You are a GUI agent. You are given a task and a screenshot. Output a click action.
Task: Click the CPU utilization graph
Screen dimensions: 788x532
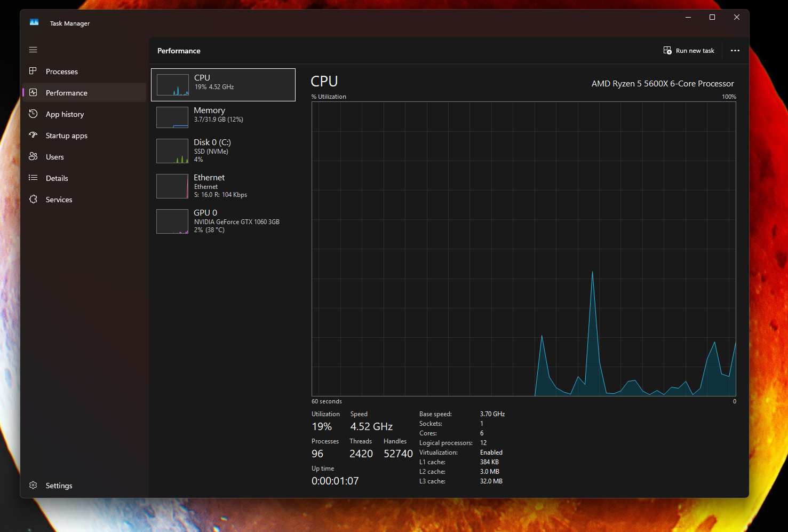coord(523,249)
